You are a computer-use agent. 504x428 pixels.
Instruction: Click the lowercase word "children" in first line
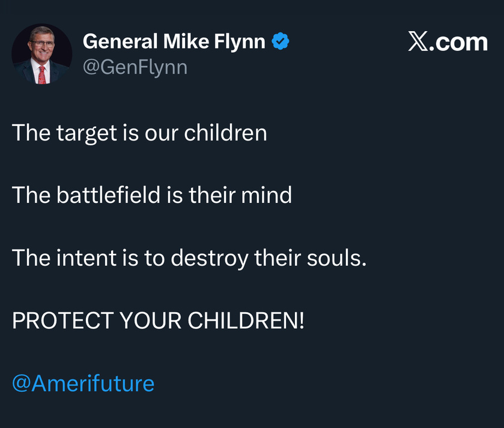225,133
